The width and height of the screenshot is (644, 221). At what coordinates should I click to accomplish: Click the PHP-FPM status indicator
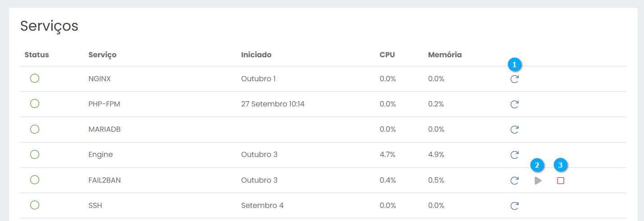click(x=35, y=104)
